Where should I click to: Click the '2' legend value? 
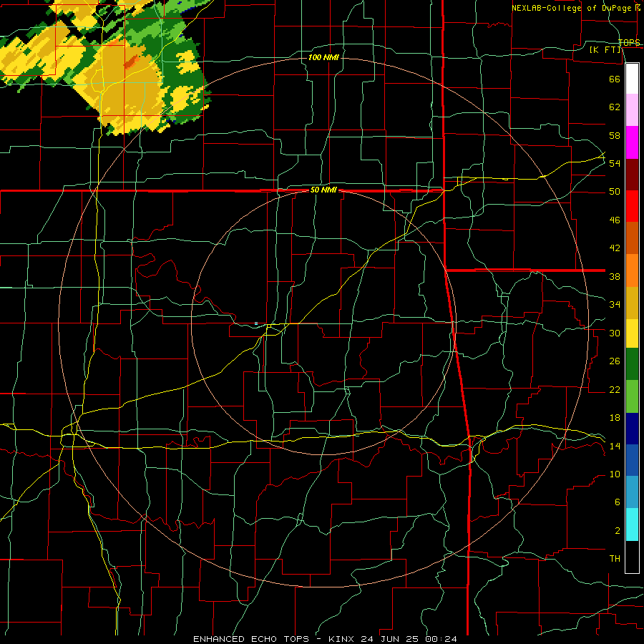618,531
